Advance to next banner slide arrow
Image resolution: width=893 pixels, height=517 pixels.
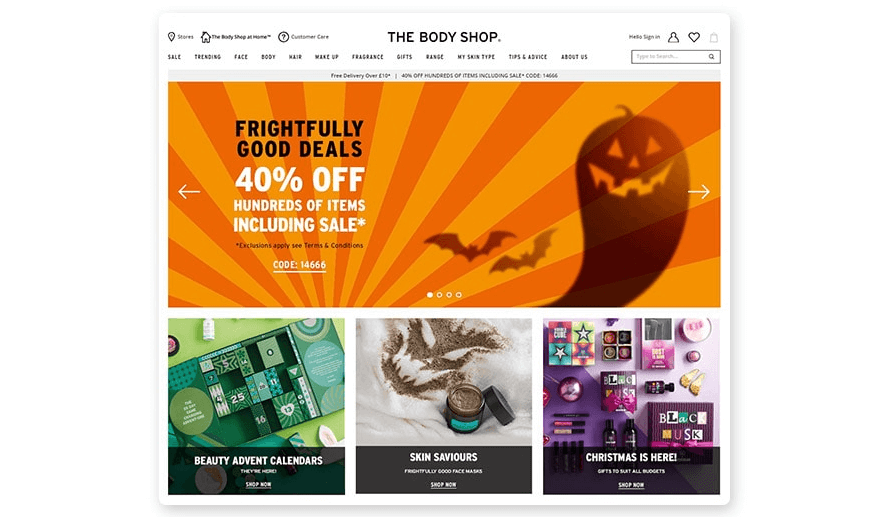[x=699, y=191]
